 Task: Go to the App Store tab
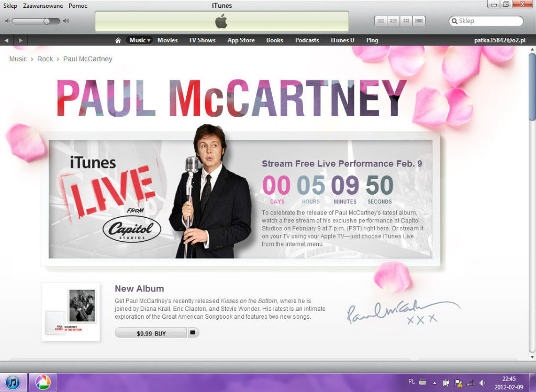click(x=241, y=40)
